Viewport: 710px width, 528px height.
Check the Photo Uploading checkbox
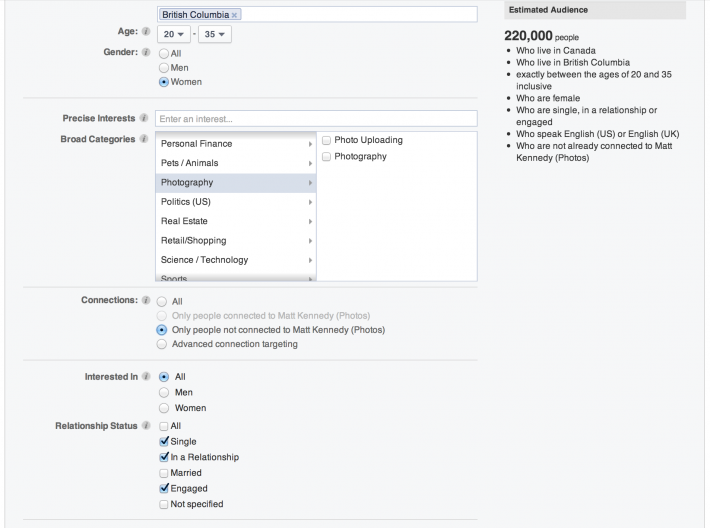point(326,140)
